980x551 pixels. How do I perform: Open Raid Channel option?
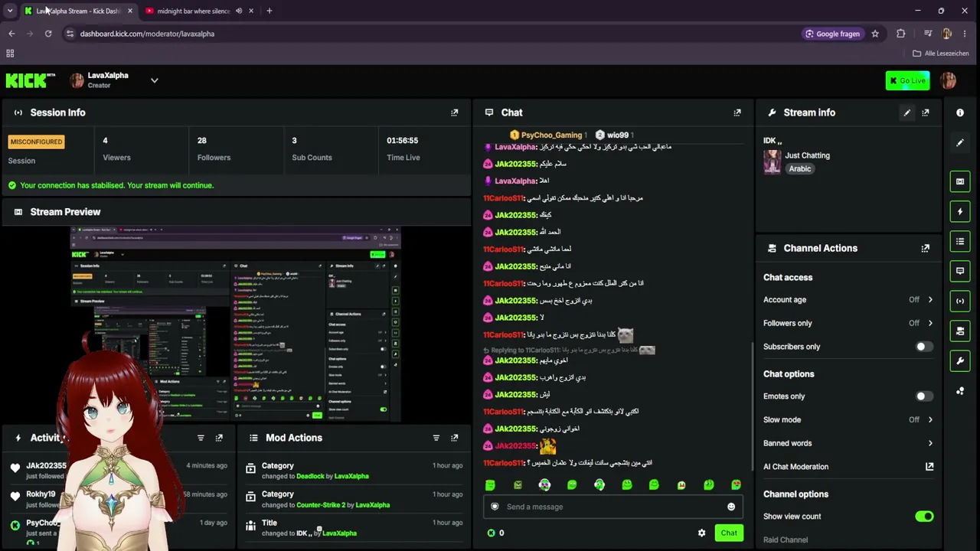[786, 540]
